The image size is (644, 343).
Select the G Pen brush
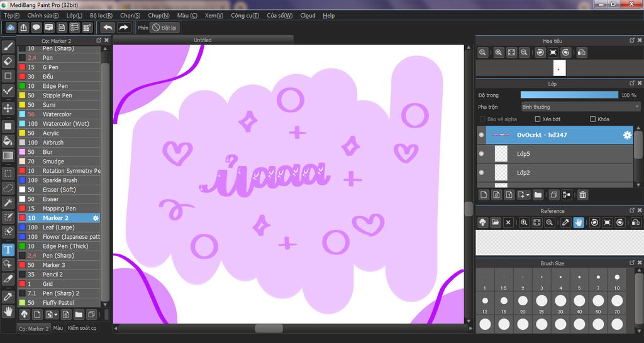click(58, 67)
